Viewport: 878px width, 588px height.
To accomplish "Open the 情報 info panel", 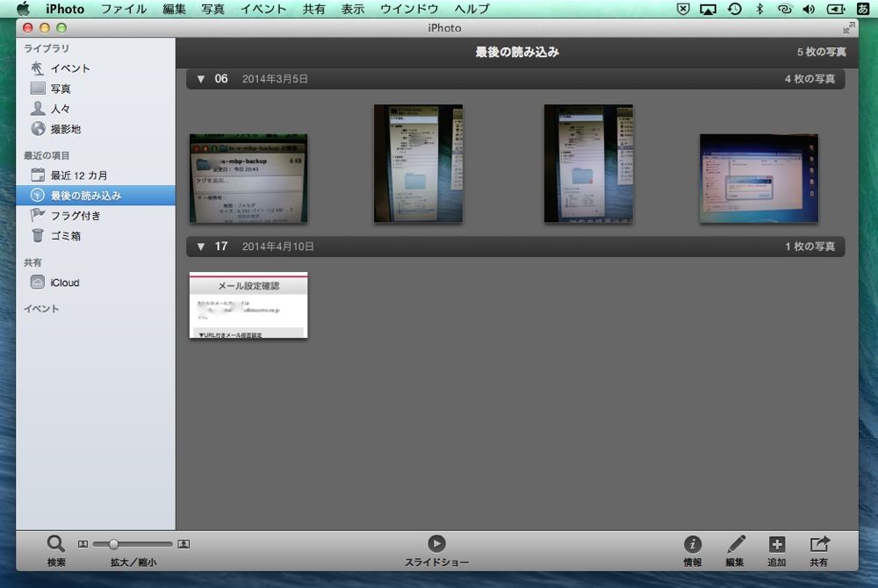I will point(693,551).
